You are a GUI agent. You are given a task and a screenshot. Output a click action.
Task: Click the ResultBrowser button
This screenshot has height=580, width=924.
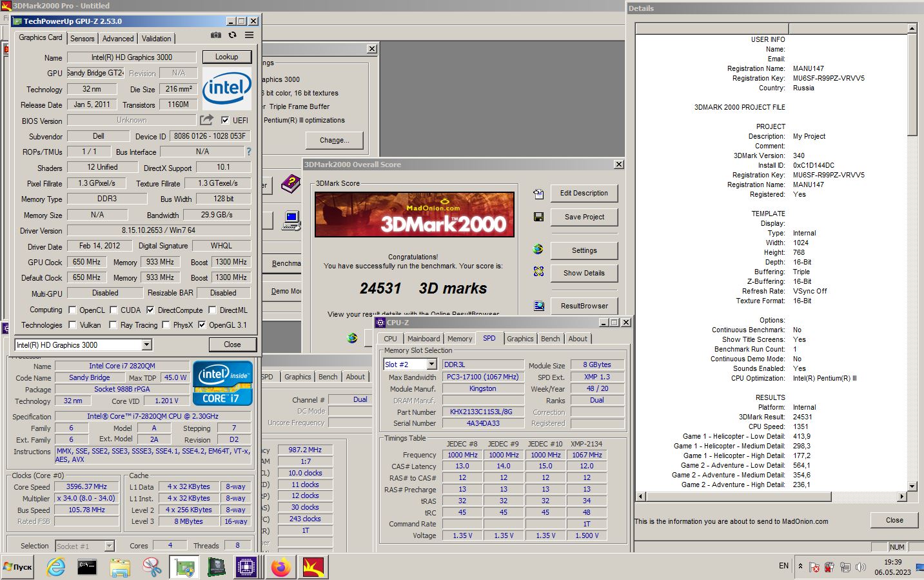[584, 306]
